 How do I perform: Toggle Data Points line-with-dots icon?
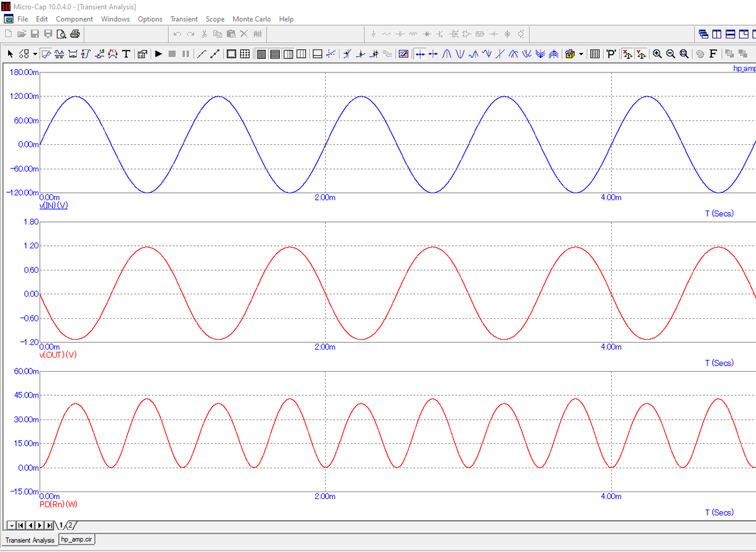[215, 54]
